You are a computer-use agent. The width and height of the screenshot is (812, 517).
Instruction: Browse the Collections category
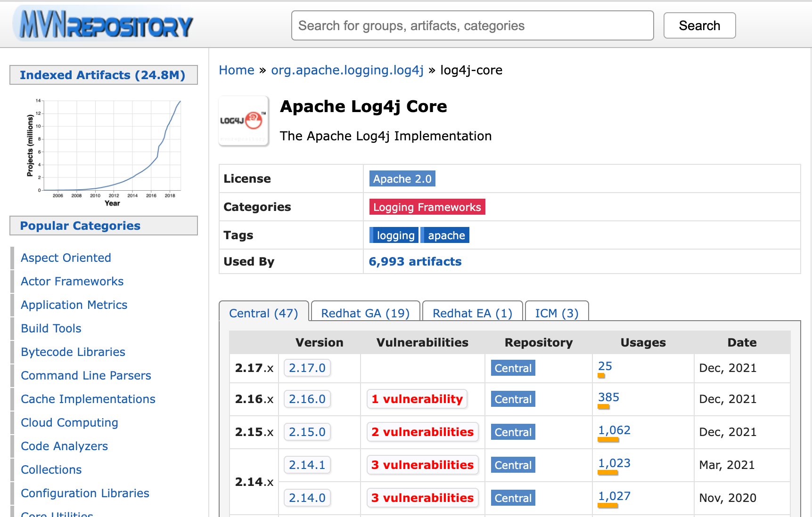click(x=51, y=470)
